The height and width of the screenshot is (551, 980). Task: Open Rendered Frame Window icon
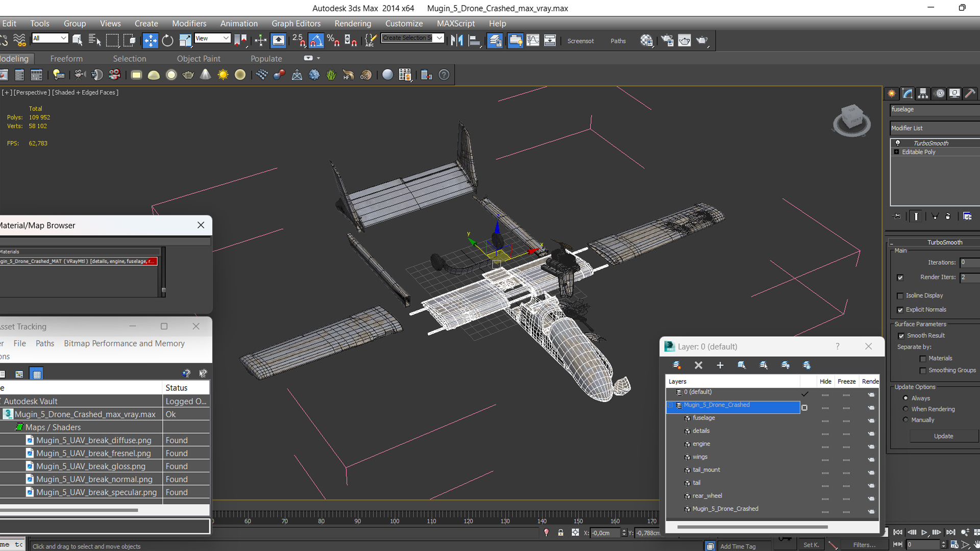coord(684,40)
